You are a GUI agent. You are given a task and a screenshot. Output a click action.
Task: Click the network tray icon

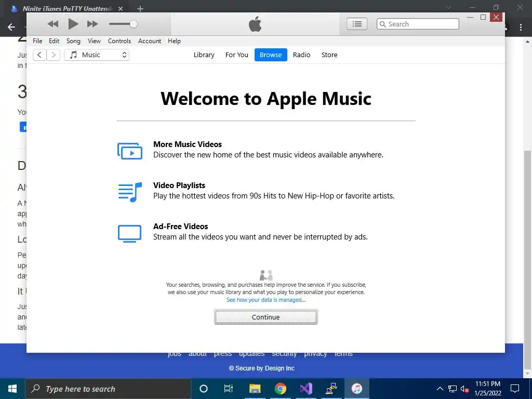tap(453, 389)
